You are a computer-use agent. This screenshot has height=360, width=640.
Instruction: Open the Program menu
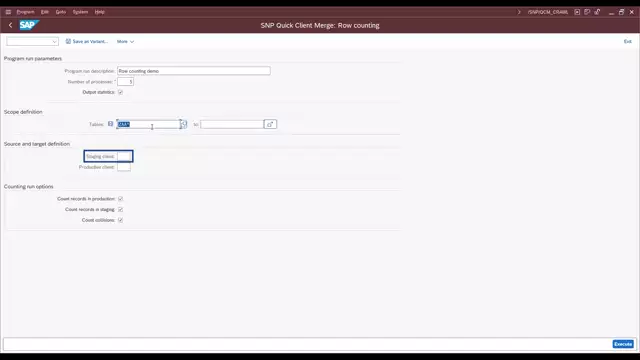(25, 12)
